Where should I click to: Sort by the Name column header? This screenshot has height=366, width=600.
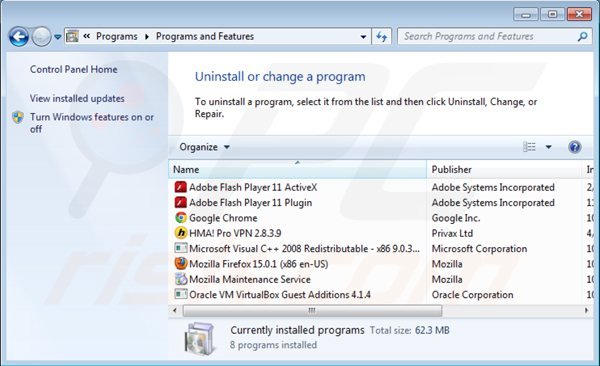[x=297, y=169]
